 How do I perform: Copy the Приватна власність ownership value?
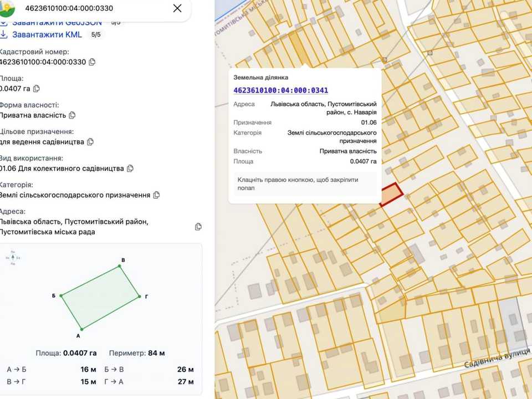pos(72,115)
